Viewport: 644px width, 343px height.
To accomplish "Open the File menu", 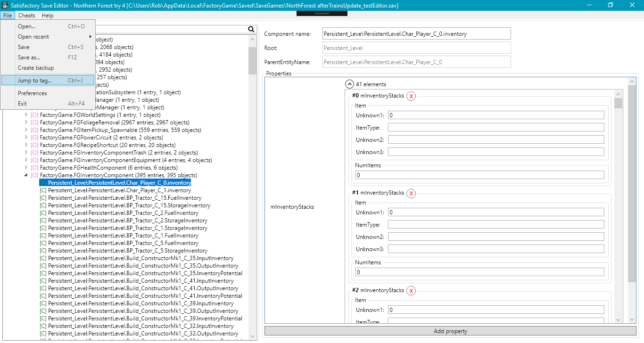I will click(x=8, y=16).
